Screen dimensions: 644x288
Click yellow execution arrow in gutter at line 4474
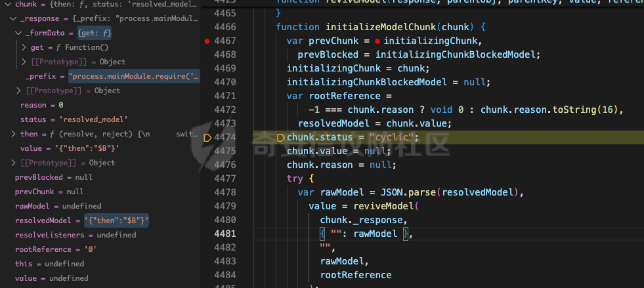(x=207, y=137)
